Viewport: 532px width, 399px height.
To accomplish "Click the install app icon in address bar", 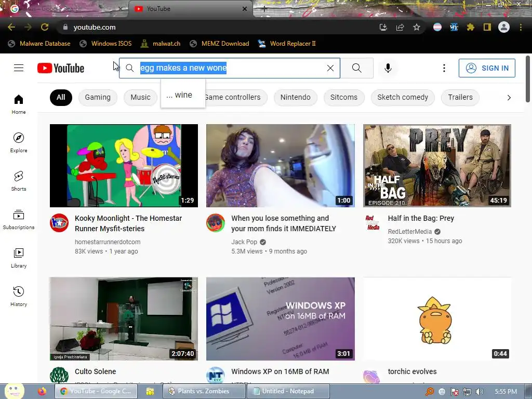I will point(383,27).
